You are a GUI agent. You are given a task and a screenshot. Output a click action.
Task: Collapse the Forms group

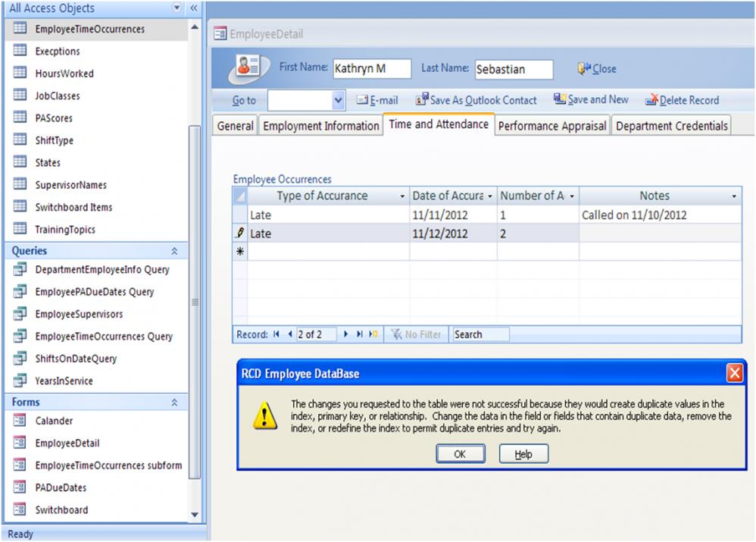point(174,403)
